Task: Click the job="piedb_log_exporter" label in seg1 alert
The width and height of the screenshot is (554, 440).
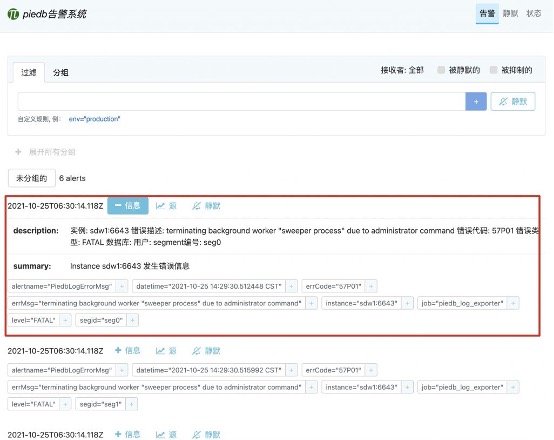Action: [x=462, y=387]
